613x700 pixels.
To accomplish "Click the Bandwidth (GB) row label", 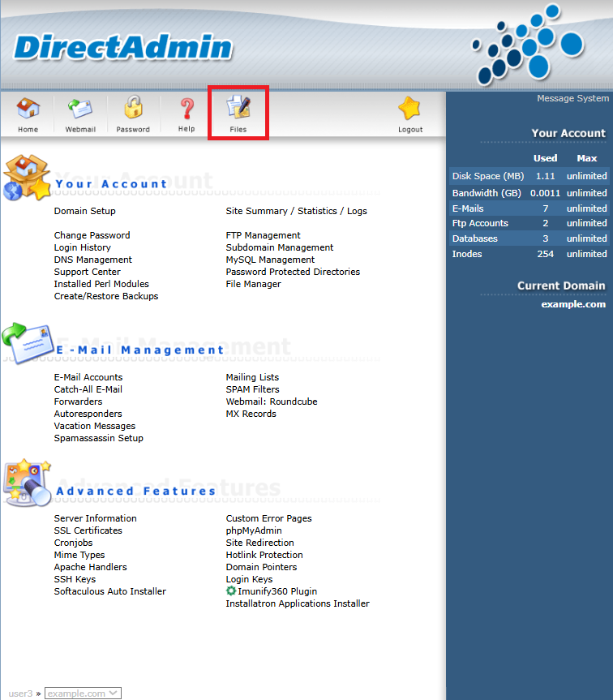I will pos(487,193).
